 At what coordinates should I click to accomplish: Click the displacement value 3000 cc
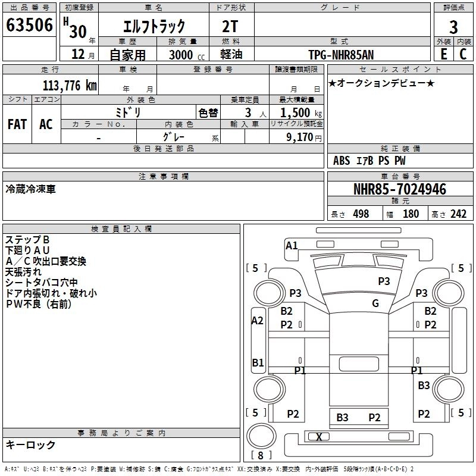[x=187, y=55]
